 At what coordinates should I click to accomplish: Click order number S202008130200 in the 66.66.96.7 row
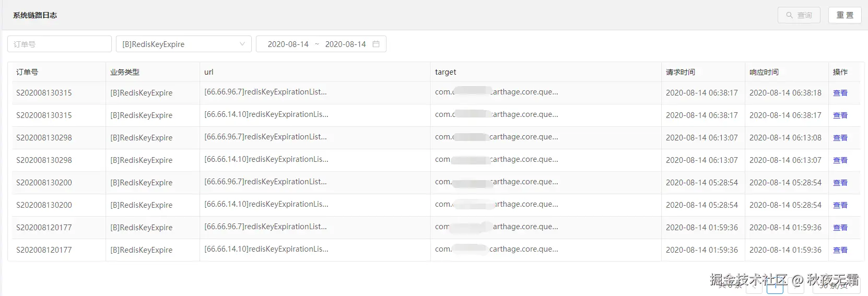click(x=44, y=183)
